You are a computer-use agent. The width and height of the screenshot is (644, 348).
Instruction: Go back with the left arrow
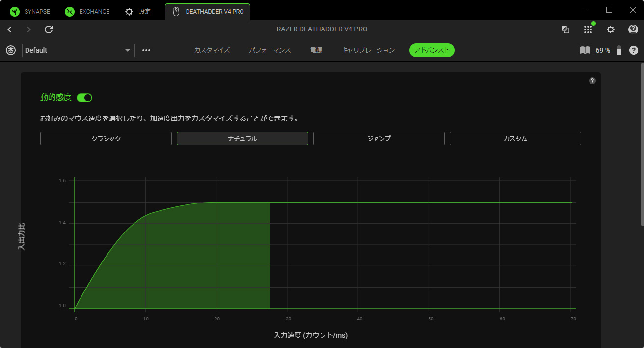click(9, 29)
